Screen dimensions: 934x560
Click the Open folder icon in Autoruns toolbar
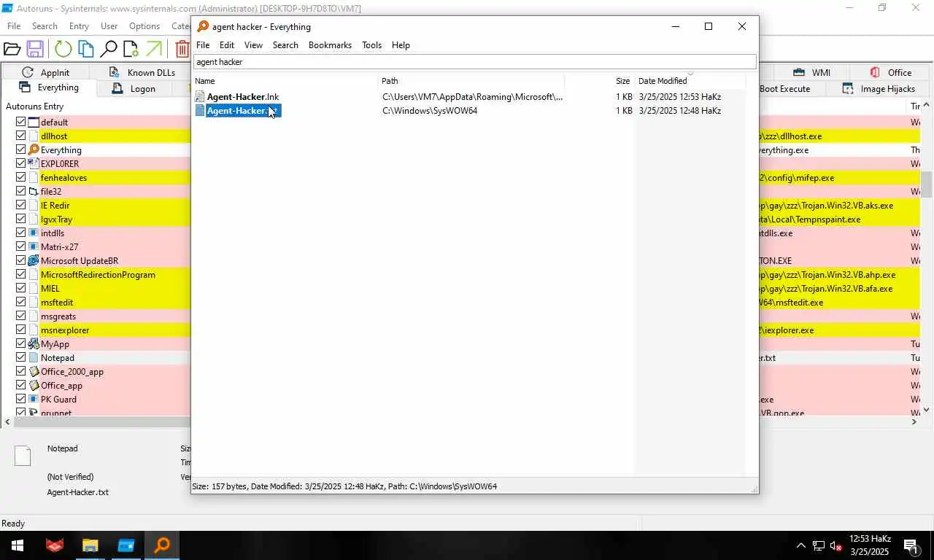click(x=12, y=50)
